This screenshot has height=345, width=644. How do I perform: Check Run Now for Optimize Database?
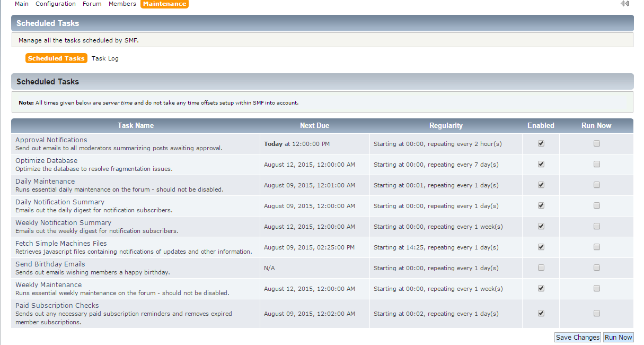(x=597, y=164)
